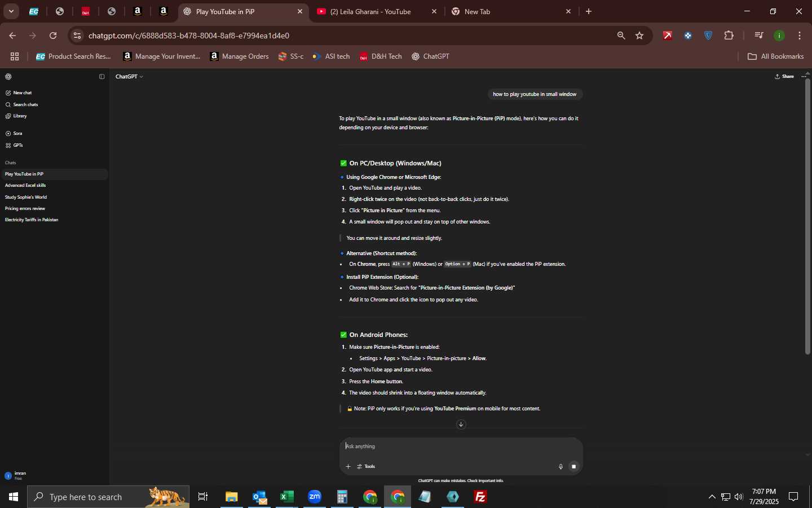Switch to the EC pinned tab

[34, 11]
